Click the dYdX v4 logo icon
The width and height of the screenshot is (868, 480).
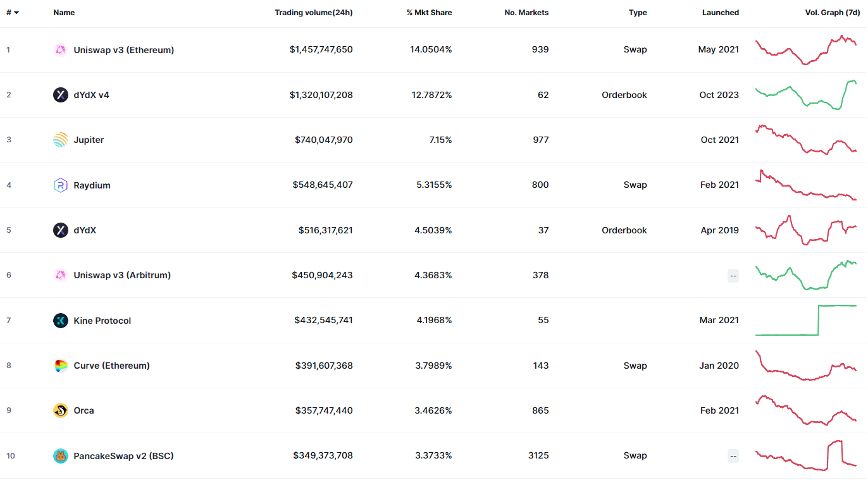tap(61, 95)
